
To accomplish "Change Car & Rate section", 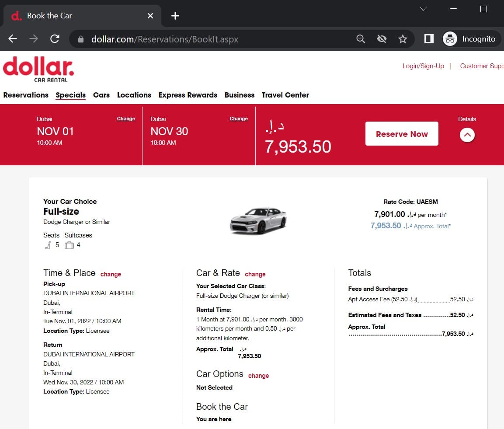I will tap(255, 274).
